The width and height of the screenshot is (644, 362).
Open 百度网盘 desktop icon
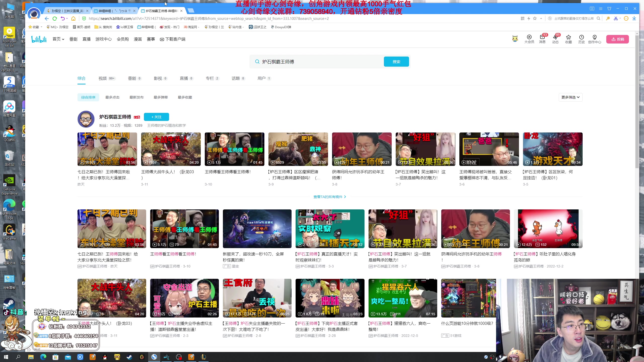coord(9,109)
